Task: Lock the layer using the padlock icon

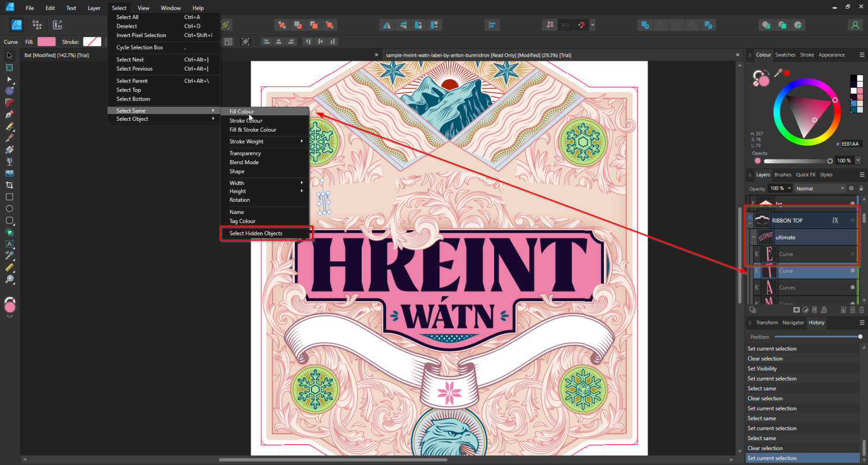Action: [860, 189]
